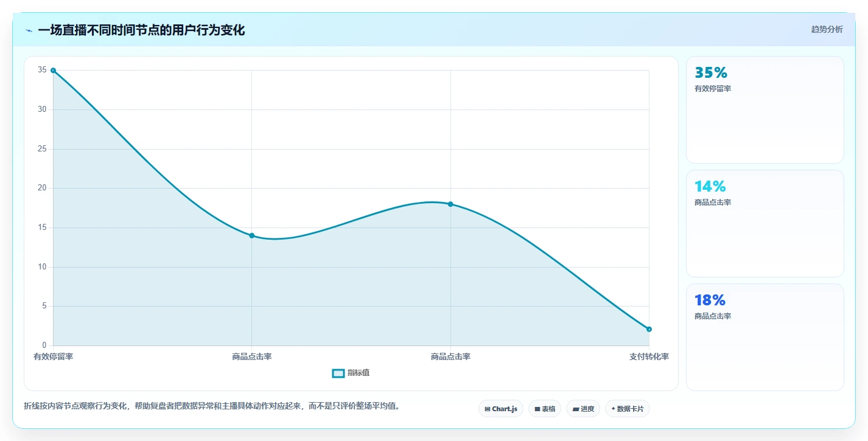868x441 pixels.
Task: Click the 趋势分析 tag in the header
Action: coord(827,29)
